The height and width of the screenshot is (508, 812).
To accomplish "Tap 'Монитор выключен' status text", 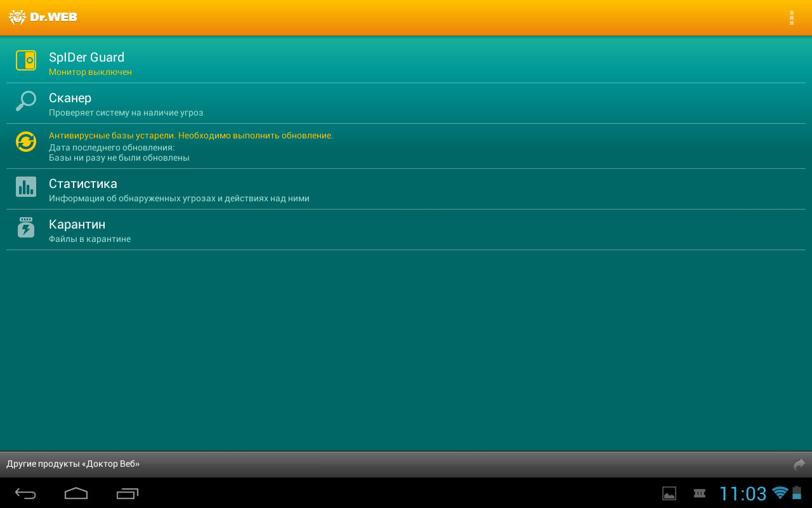I will [90, 72].
